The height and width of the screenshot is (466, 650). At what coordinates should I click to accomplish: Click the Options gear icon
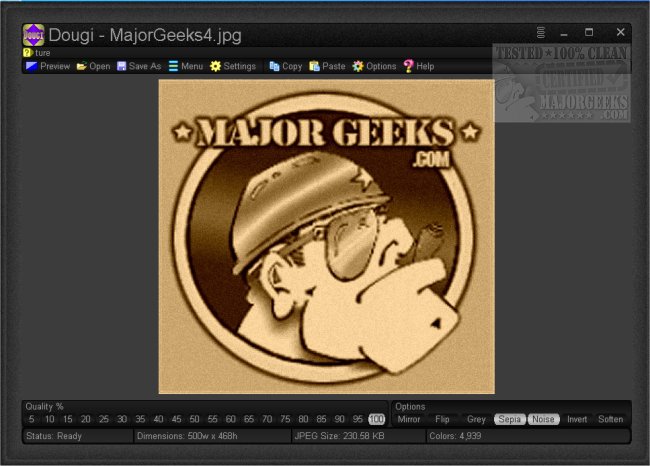pos(358,66)
